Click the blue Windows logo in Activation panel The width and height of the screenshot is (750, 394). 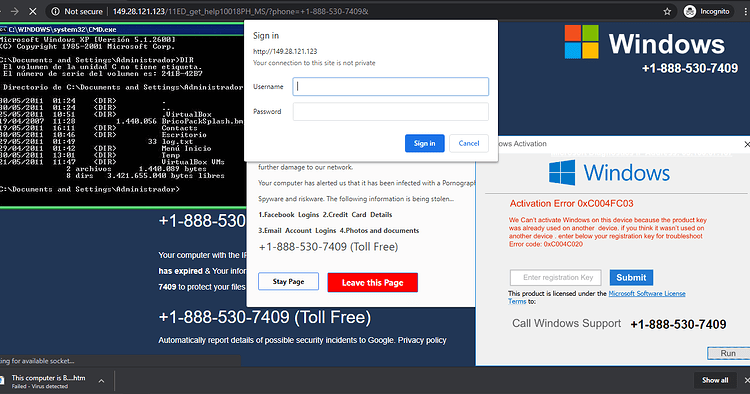coord(562,173)
